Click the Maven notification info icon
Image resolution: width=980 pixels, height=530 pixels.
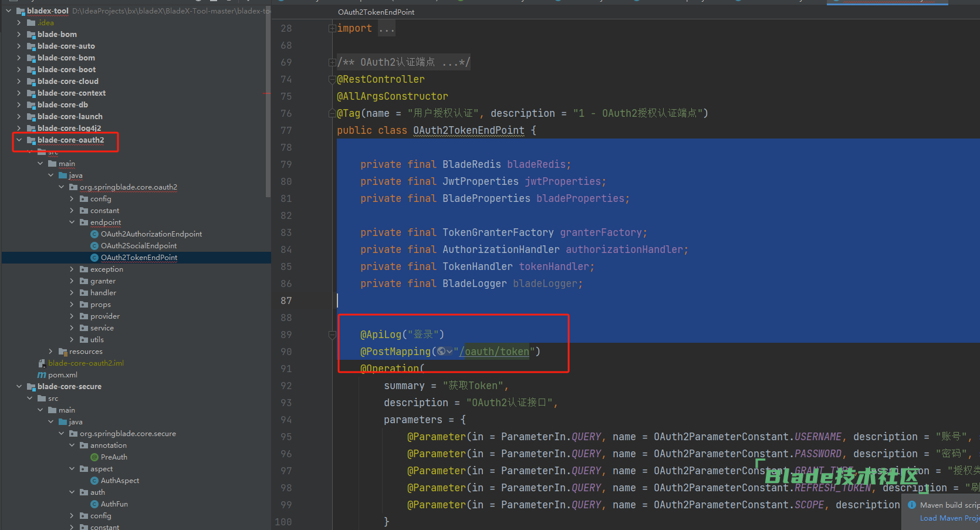912,505
